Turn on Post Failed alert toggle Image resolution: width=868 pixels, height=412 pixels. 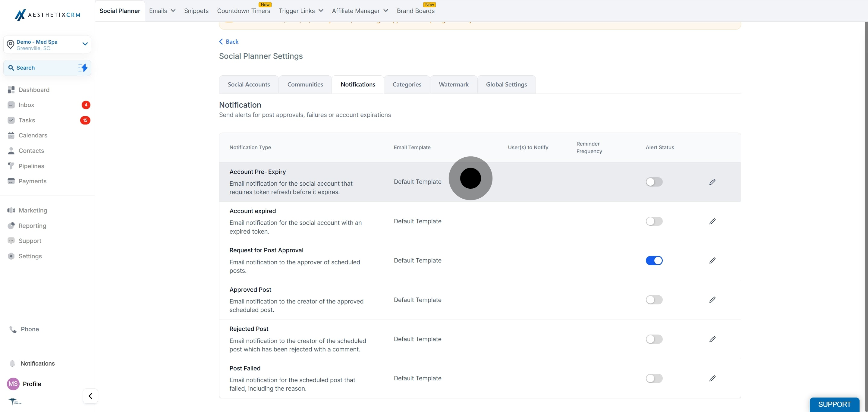point(654,378)
